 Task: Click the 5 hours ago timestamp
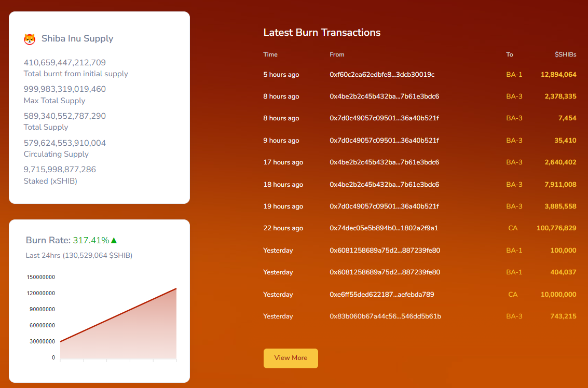(x=281, y=75)
